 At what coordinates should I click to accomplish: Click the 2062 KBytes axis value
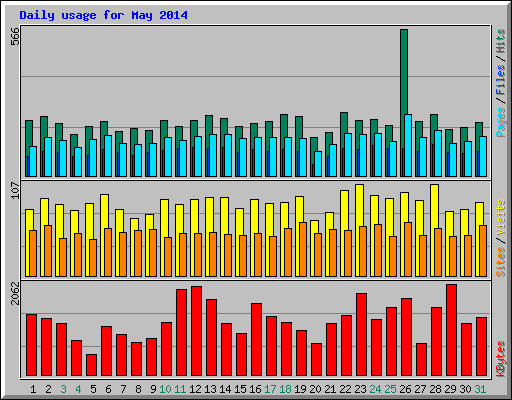pos(15,293)
